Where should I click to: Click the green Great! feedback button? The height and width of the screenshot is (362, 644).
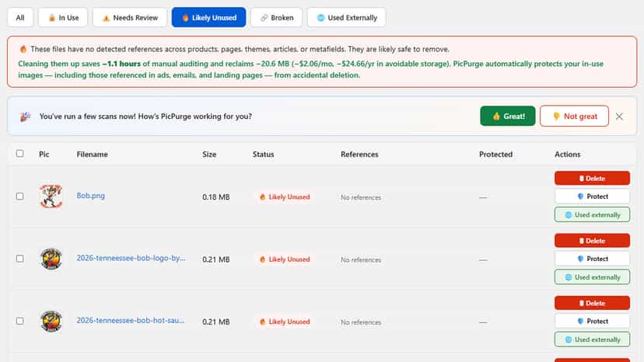(x=508, y=117)
